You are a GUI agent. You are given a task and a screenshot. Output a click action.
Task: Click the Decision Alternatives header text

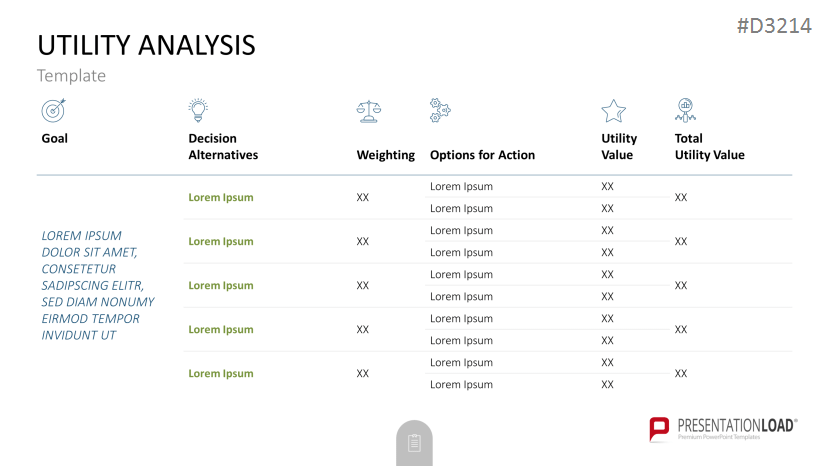[223, 147]
